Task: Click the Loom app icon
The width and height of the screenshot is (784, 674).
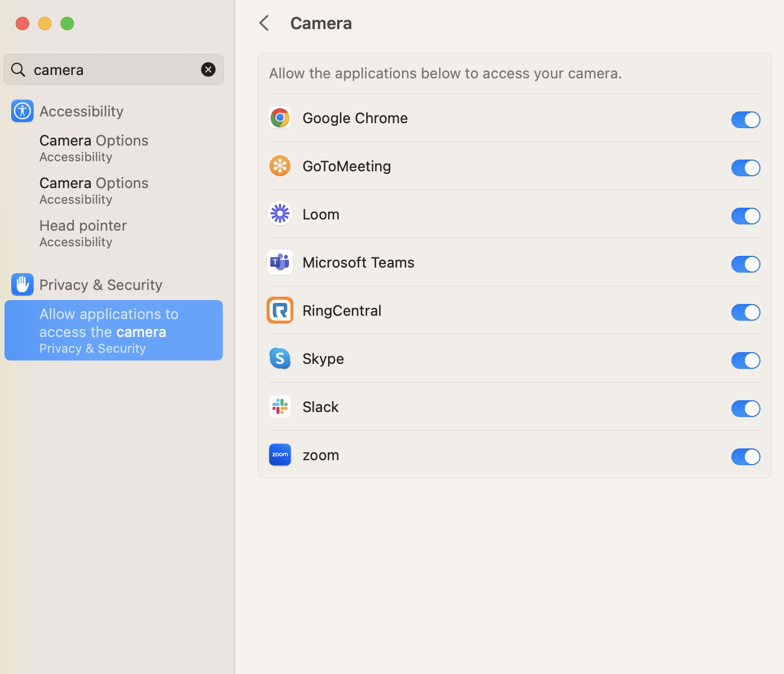Action: coord(280,214)
